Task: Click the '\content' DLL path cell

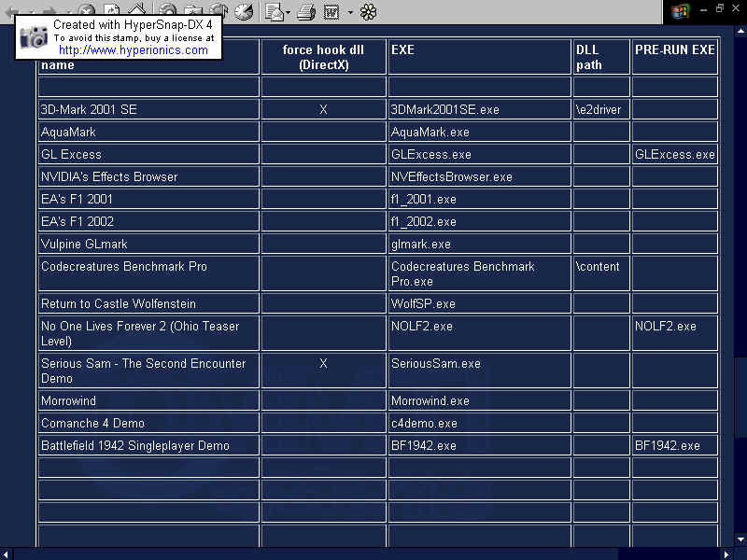Action: (601, 273)
